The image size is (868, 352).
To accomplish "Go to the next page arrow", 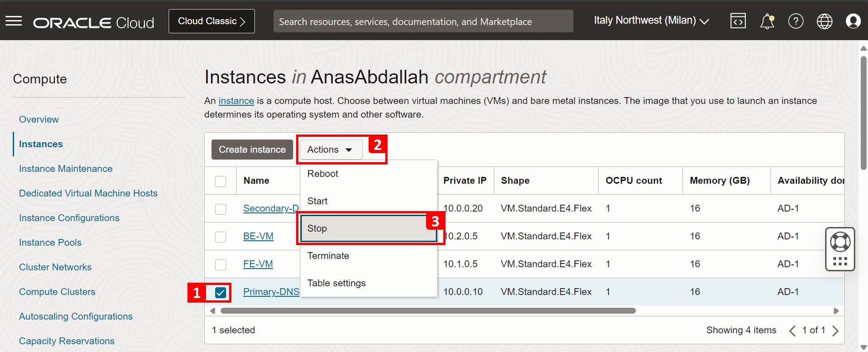I will point(835,331).
